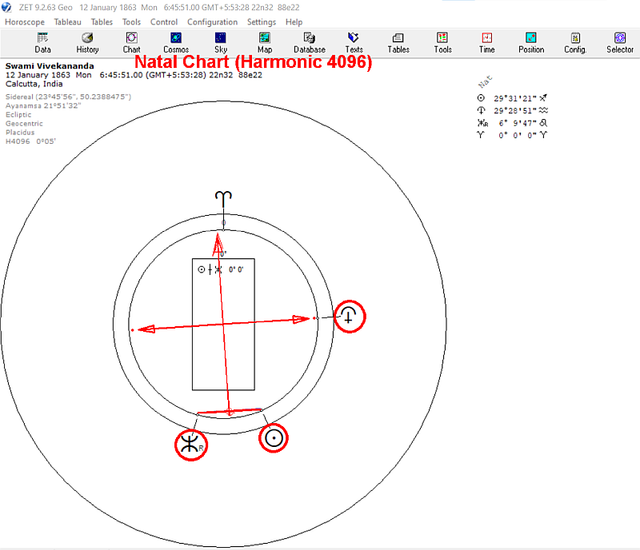Click the H4096 harmonic setting text
640x550 pixels.
tap(31, 142)
